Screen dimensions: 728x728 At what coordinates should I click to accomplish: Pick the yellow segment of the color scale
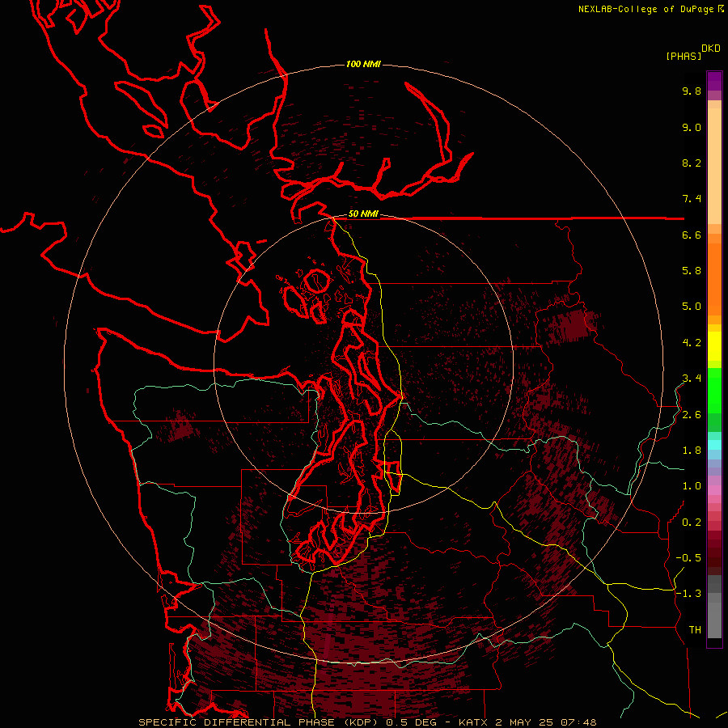tap(714, 346)
